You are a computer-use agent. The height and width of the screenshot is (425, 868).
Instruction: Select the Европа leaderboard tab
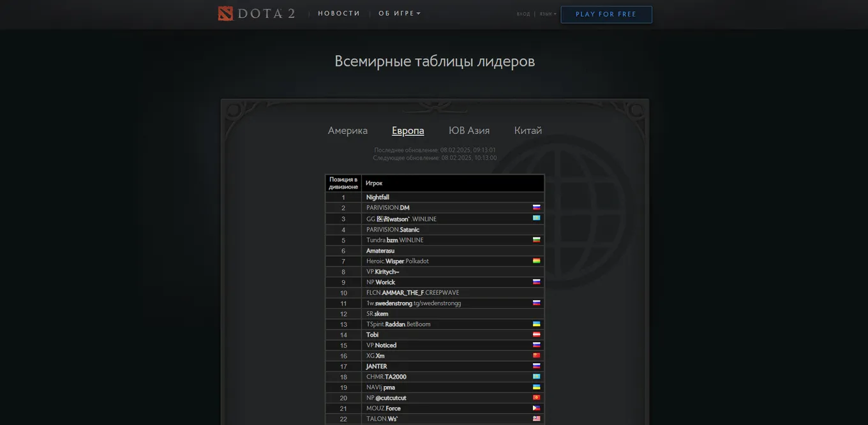click(408, 130)
